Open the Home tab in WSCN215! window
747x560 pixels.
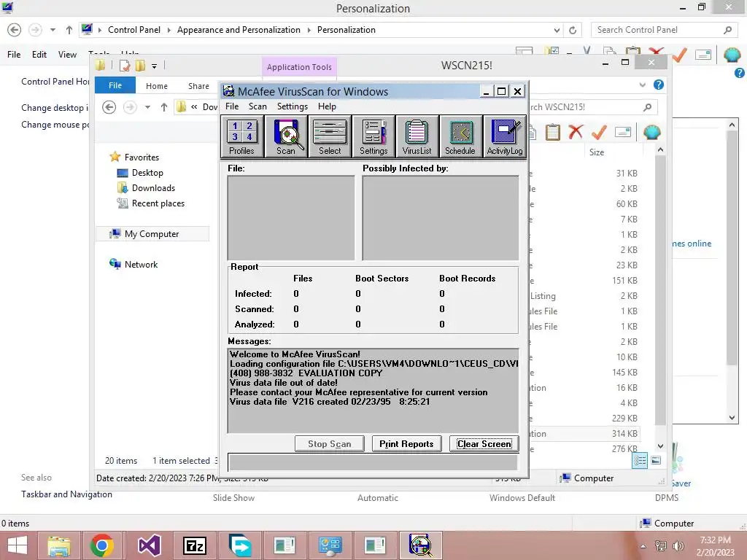coord(157,86)
